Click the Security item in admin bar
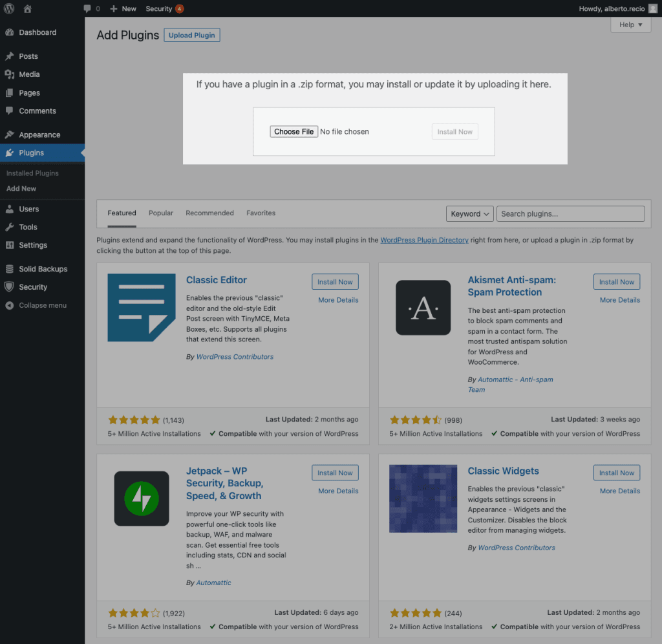Image resolution: width=662 pixels, height=644 pixels. (165, 8)
